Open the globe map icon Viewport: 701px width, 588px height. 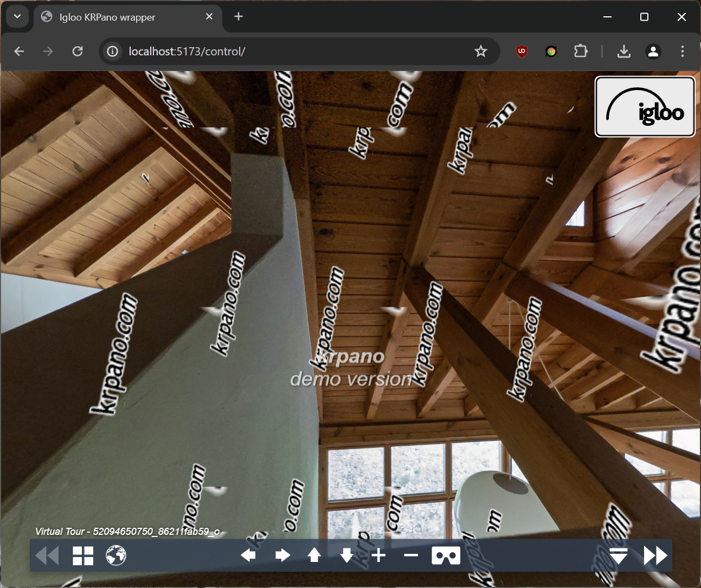116,555
